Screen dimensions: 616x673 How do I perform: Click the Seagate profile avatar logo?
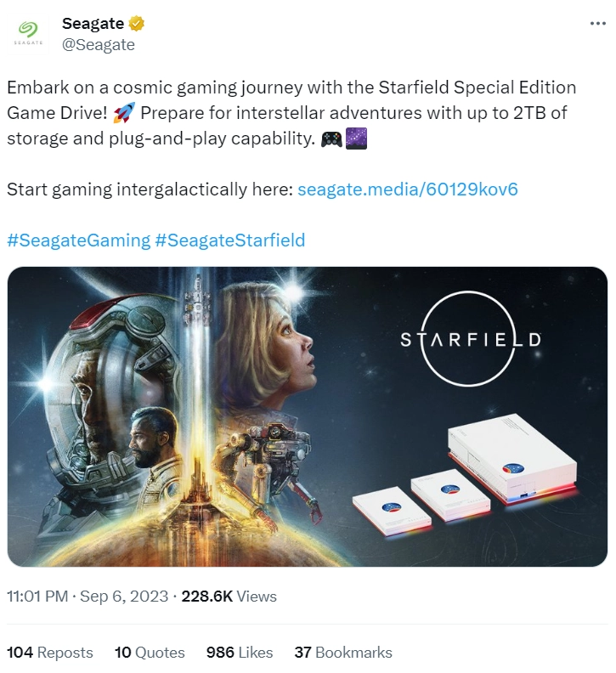coord(28,33)
